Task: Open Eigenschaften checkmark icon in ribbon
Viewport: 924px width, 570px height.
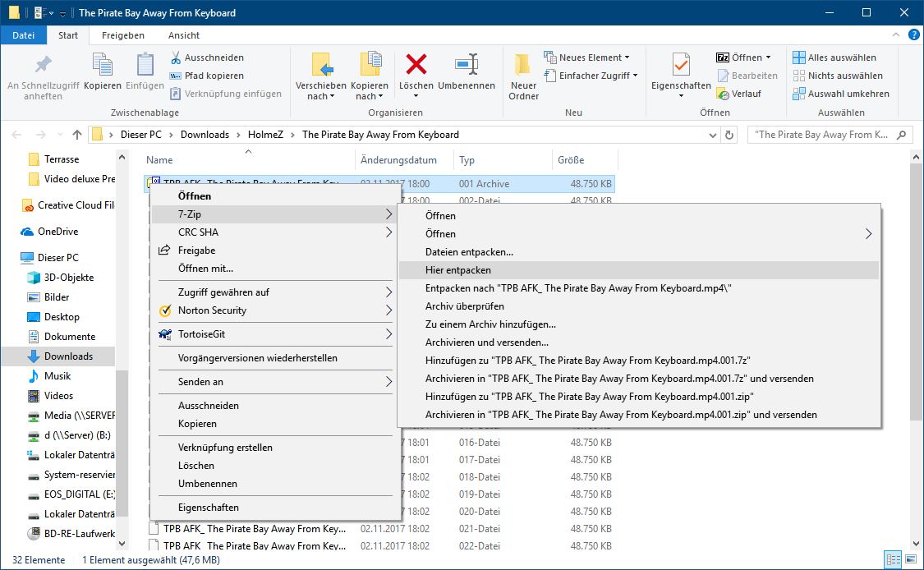Action: point(681,64)
